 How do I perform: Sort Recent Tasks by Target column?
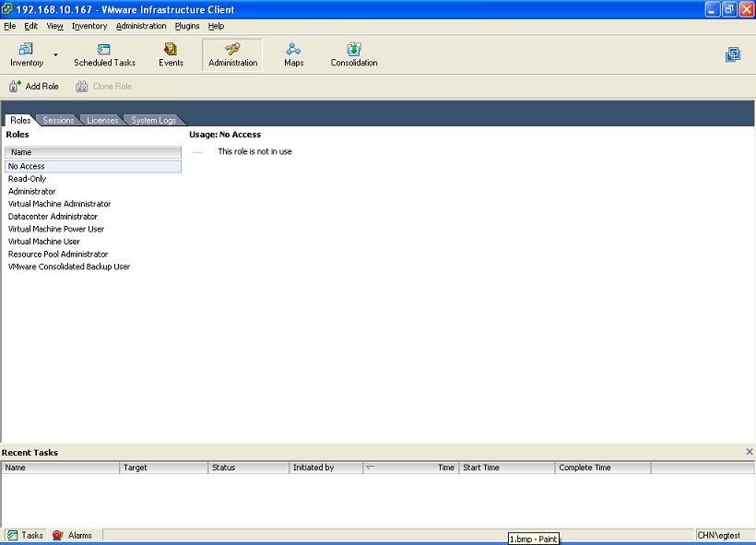tap(163, 468)
